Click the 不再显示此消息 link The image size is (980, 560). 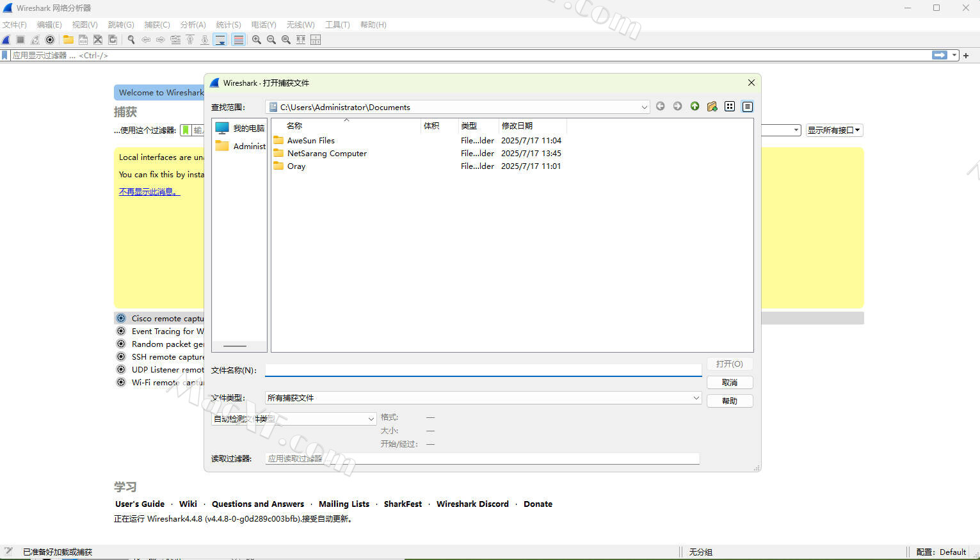(149, 191)
